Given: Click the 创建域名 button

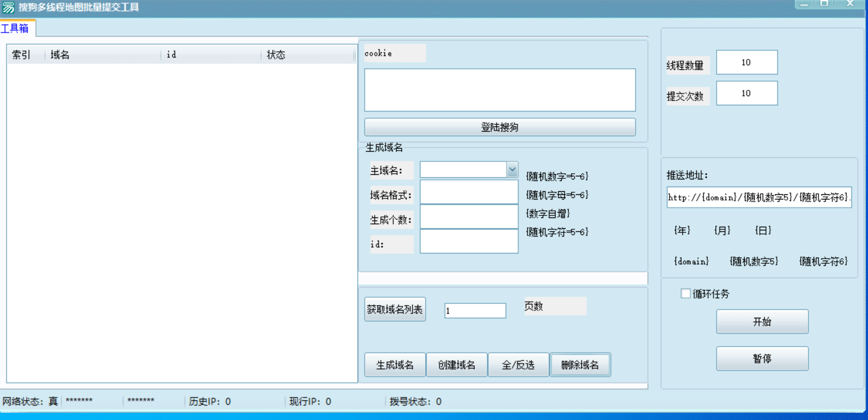Looking at the screenshot, I should point(456,365).
